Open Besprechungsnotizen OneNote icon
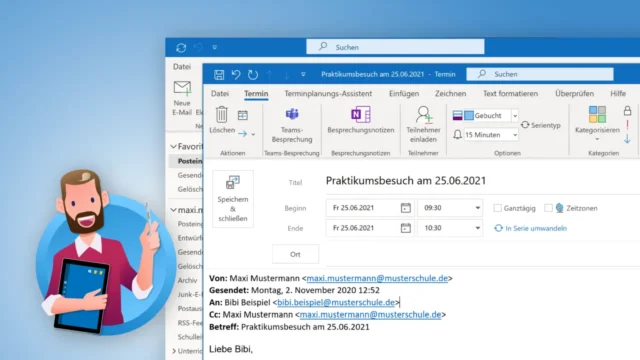 coord(361,114)
